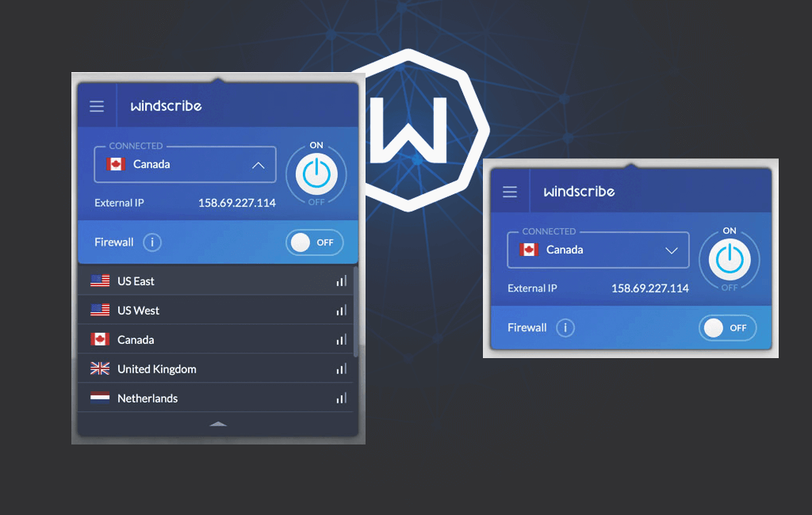Click signal bars icon for Netherlands

point(341,398)
